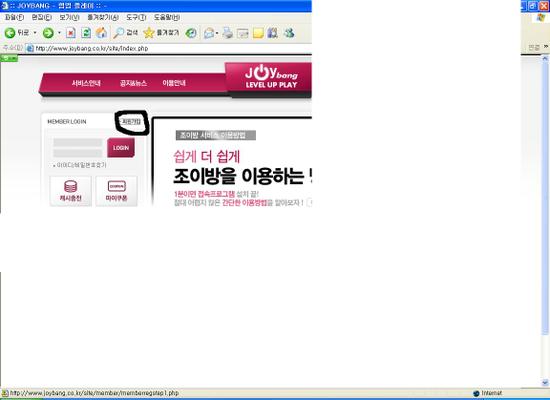
Task: Click the page icon in address bar
Action: click(x=30, y=48)
